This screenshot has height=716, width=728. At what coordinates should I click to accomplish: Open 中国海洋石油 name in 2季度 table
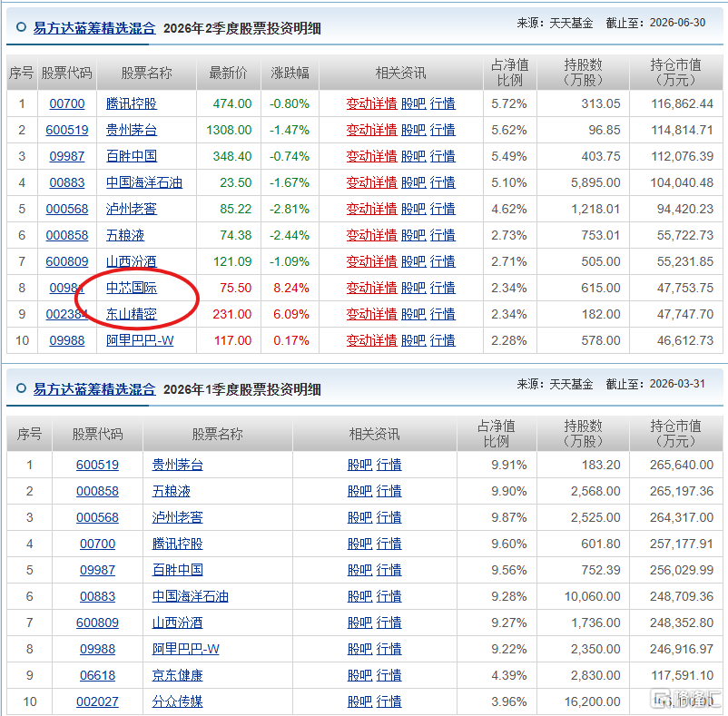pos(144,182)
